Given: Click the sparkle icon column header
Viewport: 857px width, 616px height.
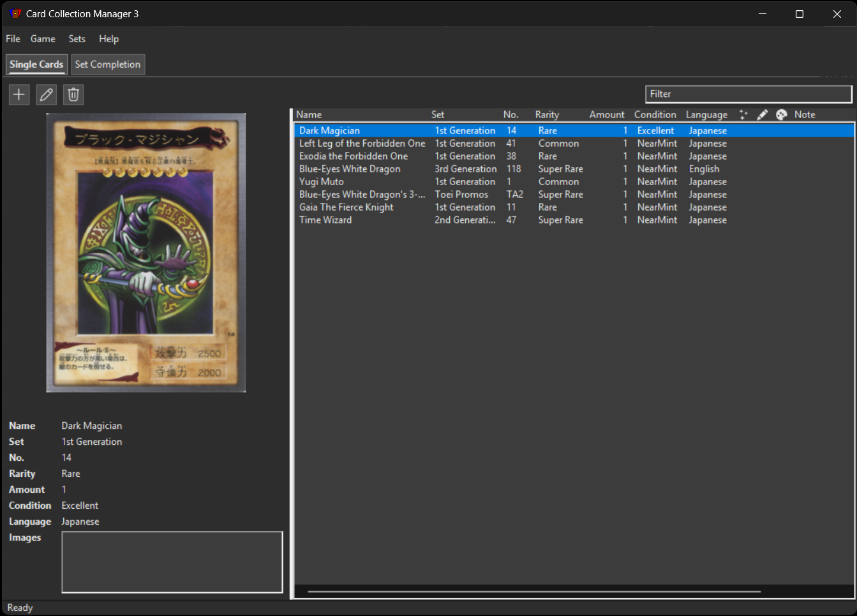Looking at the screenshot, I should [x=743, y=115].
